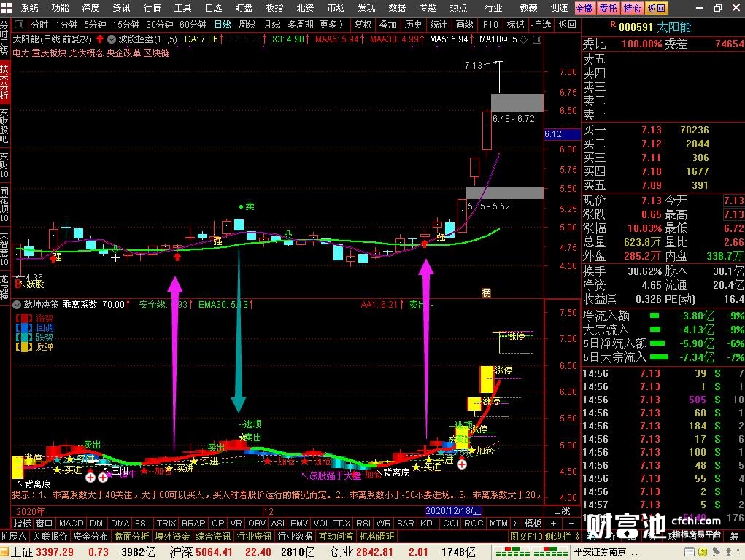Toggle the left panel layout icon
The width and height of the screenshot is (745, 560).
coord(19,24)
